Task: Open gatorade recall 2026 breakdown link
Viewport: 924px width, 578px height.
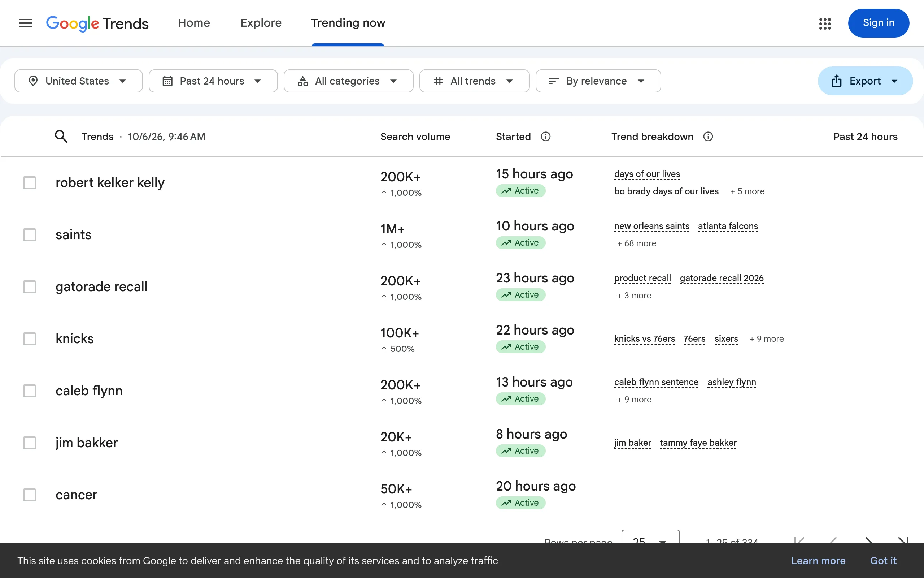Action: click(722, 278)
